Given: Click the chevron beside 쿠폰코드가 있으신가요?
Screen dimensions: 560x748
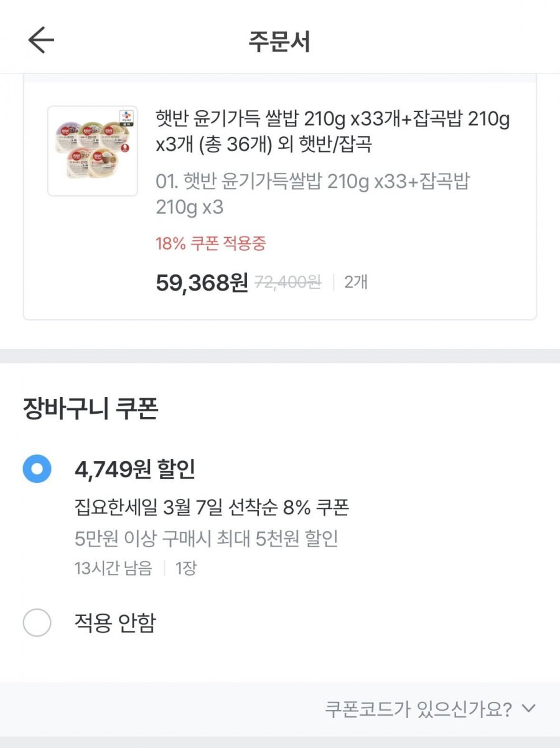Looking at the screenshot, I should pos(528,708).
